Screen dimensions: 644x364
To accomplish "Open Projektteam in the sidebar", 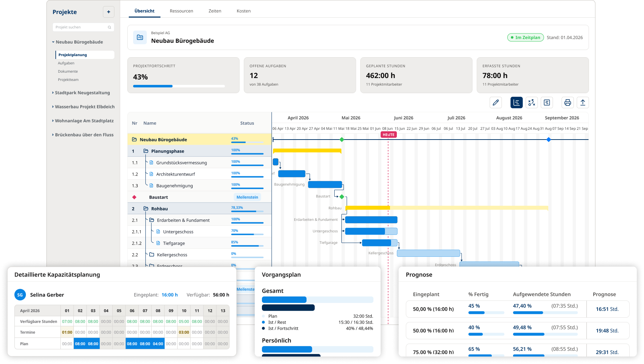I will 68,80.
